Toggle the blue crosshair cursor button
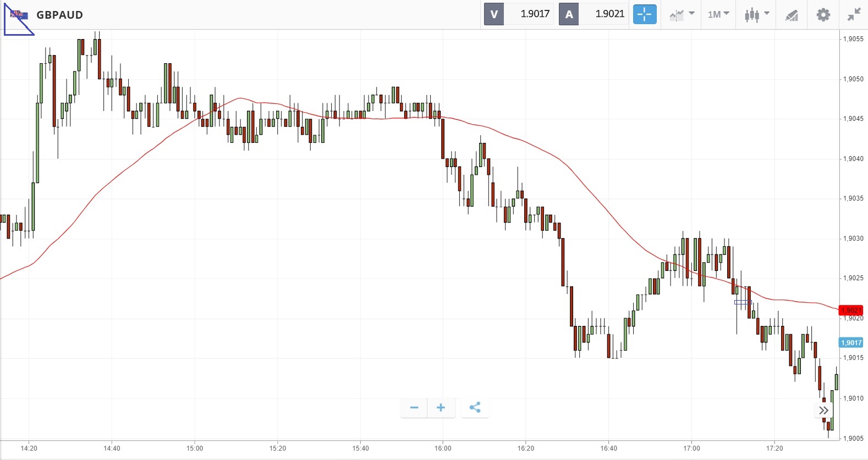868x460 pixels. (645, 14)
